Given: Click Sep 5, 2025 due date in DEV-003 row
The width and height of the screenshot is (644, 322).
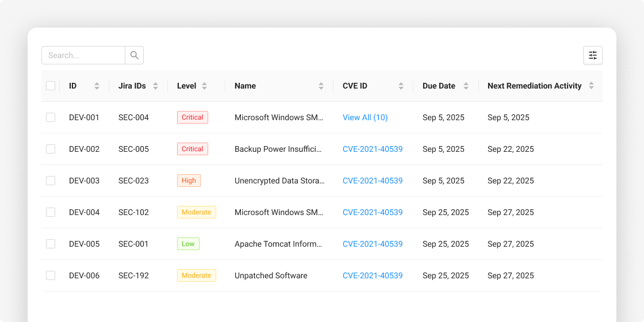Looking at the screenshot, I should pyautogui.click(x=443, y=181).
